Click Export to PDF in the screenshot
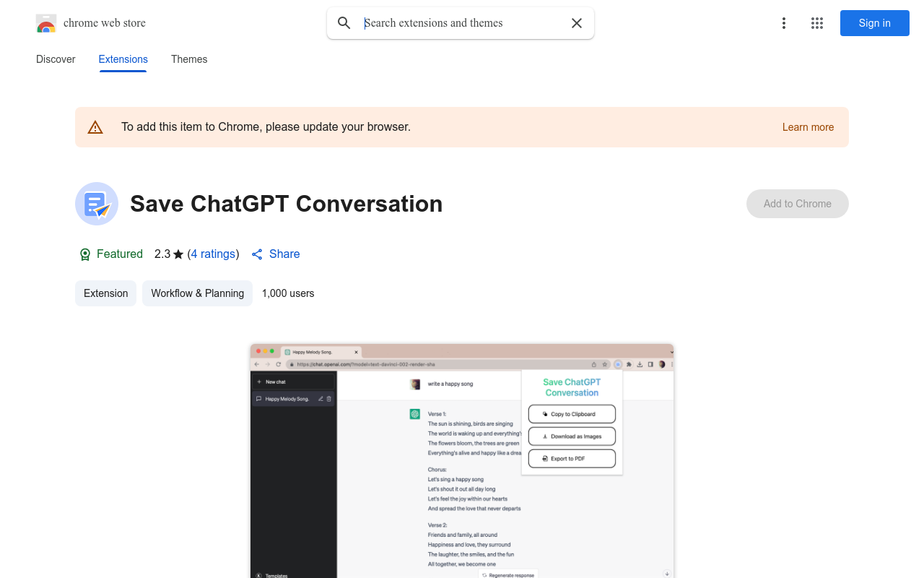The image size is (924, 578). pyautogui.click(x=572, y=459)
